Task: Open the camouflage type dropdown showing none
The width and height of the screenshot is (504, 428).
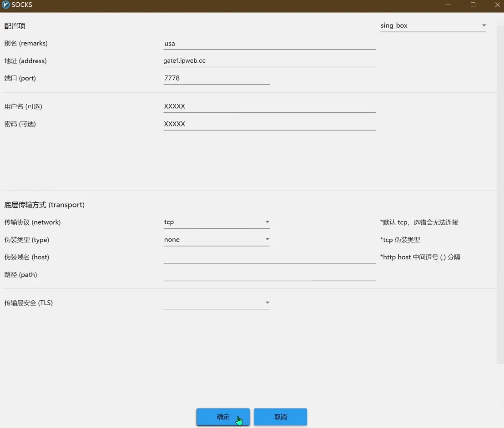Action: [216, 240]
